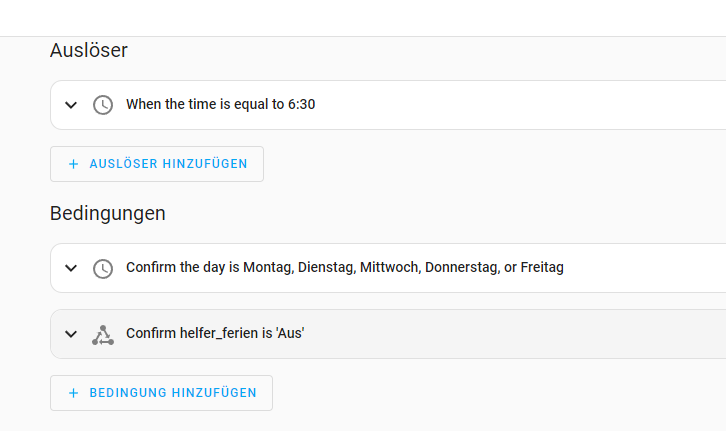Click the Auslöser hinzufügen button

pos(157,164)
